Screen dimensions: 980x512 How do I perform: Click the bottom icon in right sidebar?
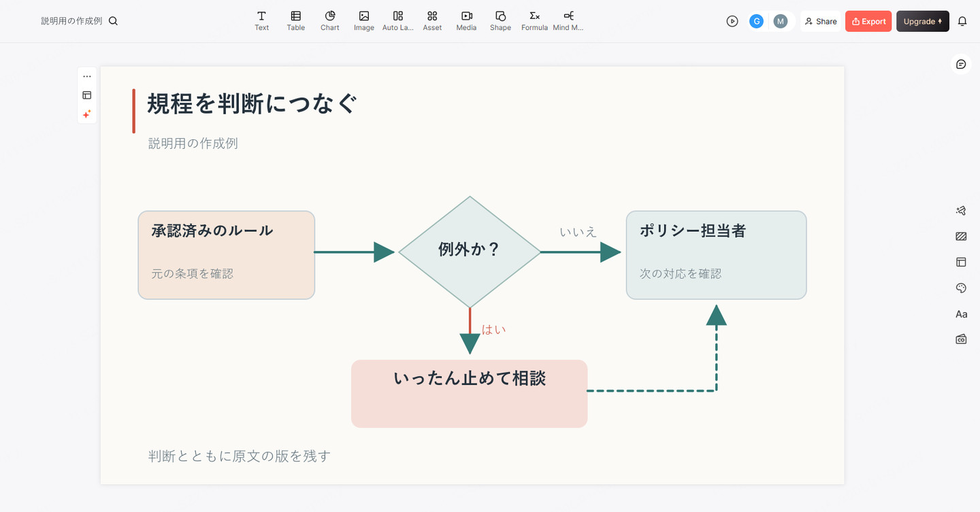961,339
